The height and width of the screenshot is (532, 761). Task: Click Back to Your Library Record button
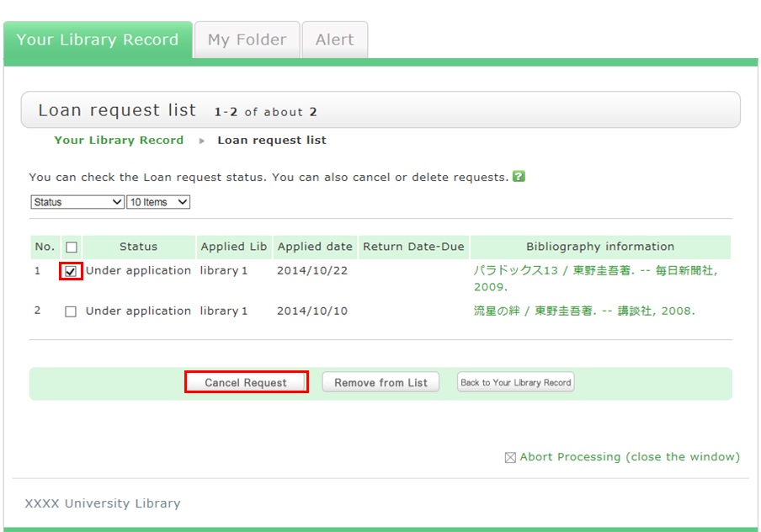click(x=515, y=382)
